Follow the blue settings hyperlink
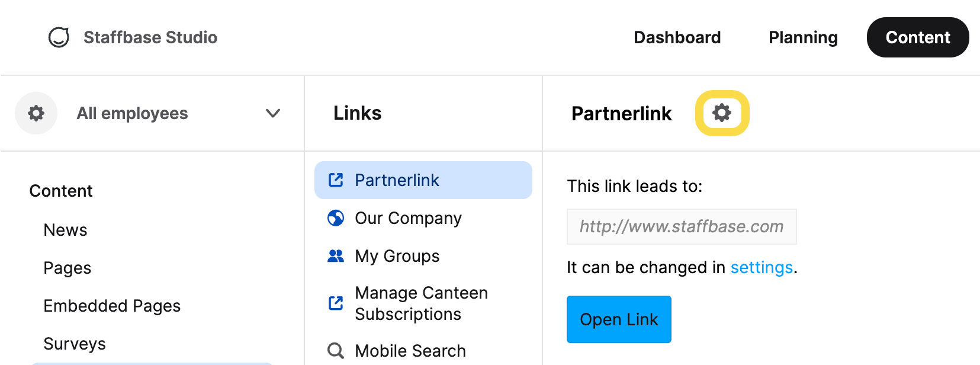The height and width of the screenshot is (365, 980). [761, 267]
